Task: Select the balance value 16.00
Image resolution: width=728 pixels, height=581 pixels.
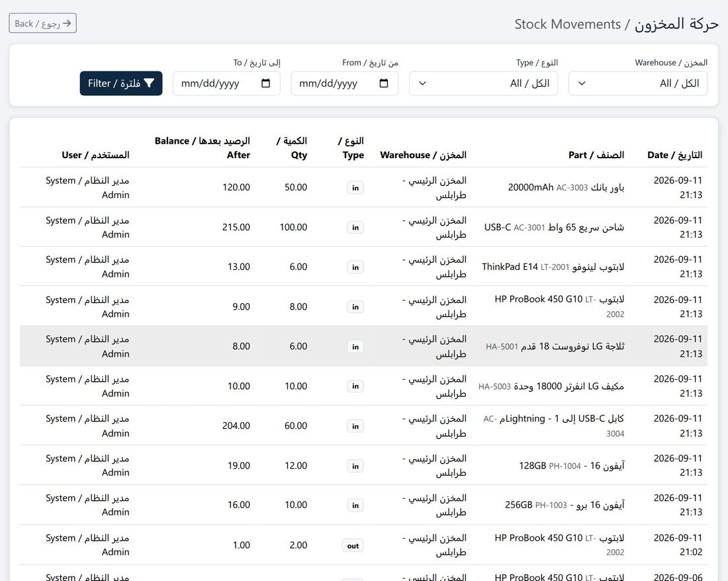Action: pyautogui.click(x=239, y=506)
